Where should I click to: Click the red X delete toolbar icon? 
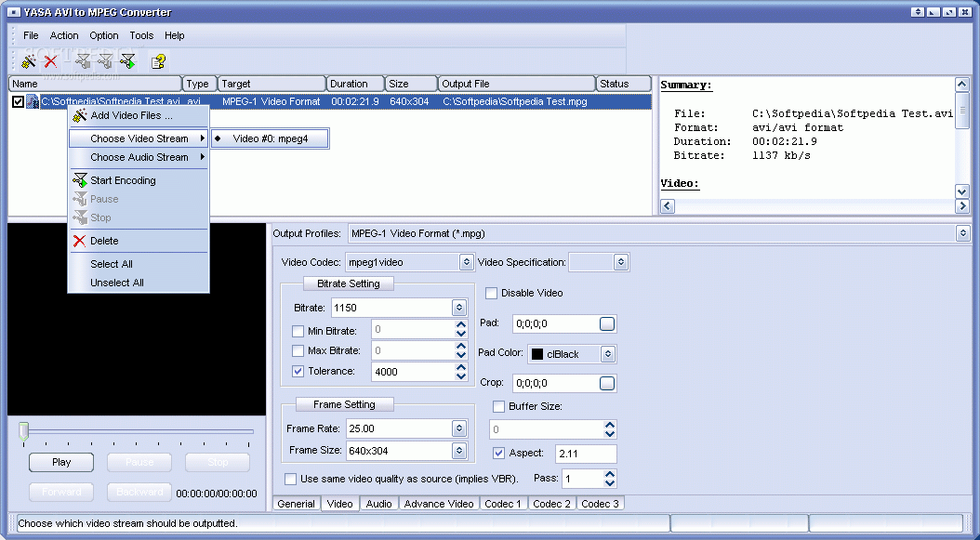tap(51, 61)
